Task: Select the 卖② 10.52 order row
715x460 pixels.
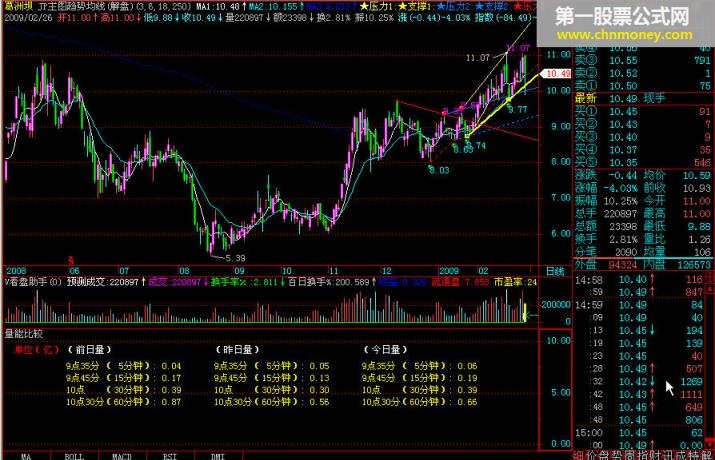Action: pyautogui.click(x=642, y=73)
